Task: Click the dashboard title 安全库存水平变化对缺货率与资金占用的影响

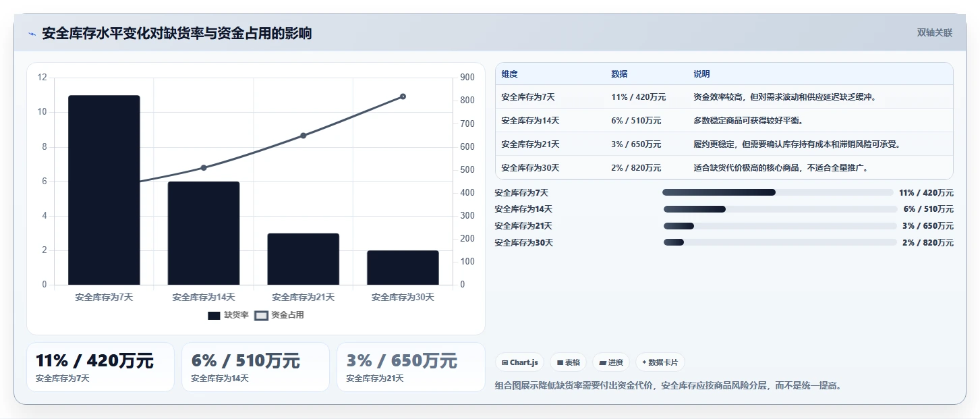Action: pyautogui.click(x=177, y=34)
